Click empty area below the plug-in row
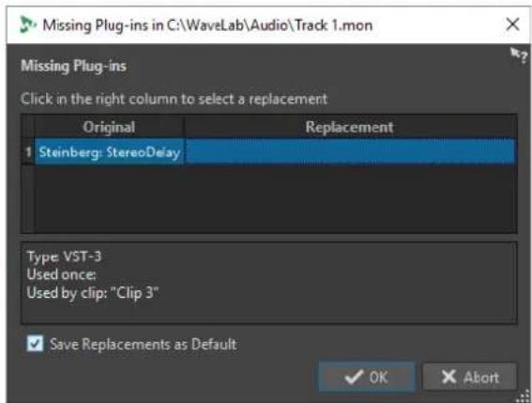Viewport: 532px width, 403px height. 275,199
